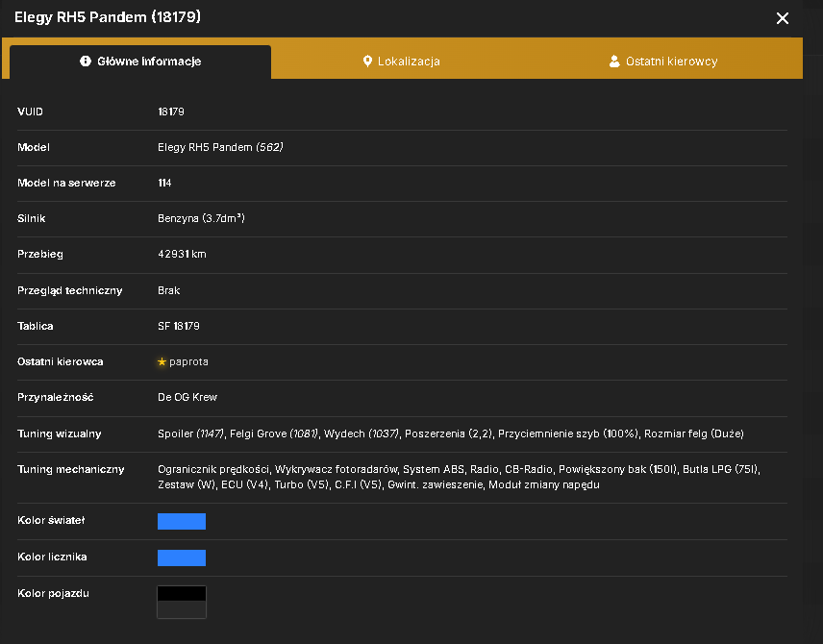Click the gold star next to paprota

162,361
